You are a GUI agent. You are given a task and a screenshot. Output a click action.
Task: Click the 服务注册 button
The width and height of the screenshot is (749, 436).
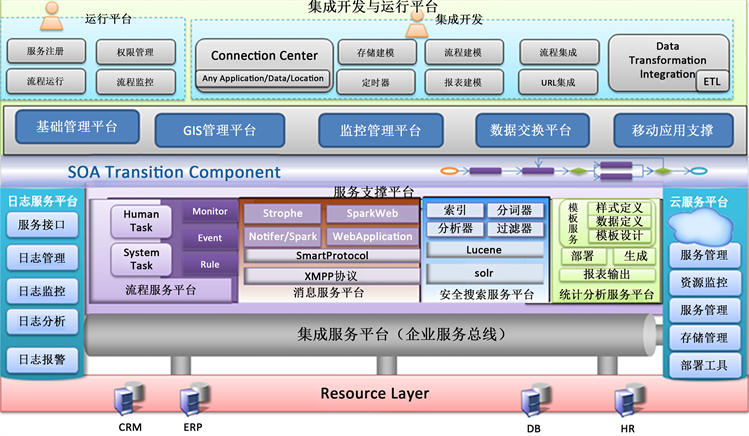pyautogui.click(x=47, y=51)
